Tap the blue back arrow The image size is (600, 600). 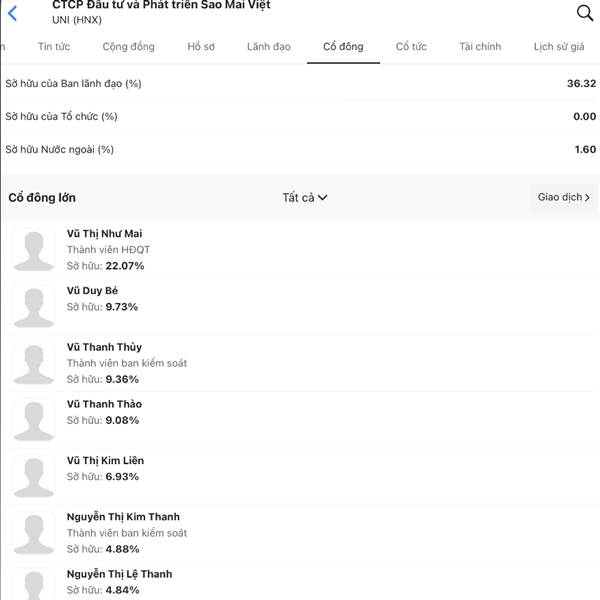point(12,13)
